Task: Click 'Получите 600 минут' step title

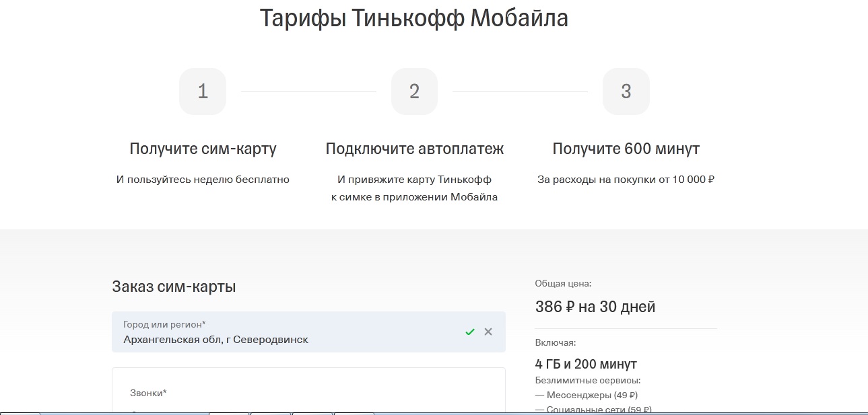Action: point(626,149)
